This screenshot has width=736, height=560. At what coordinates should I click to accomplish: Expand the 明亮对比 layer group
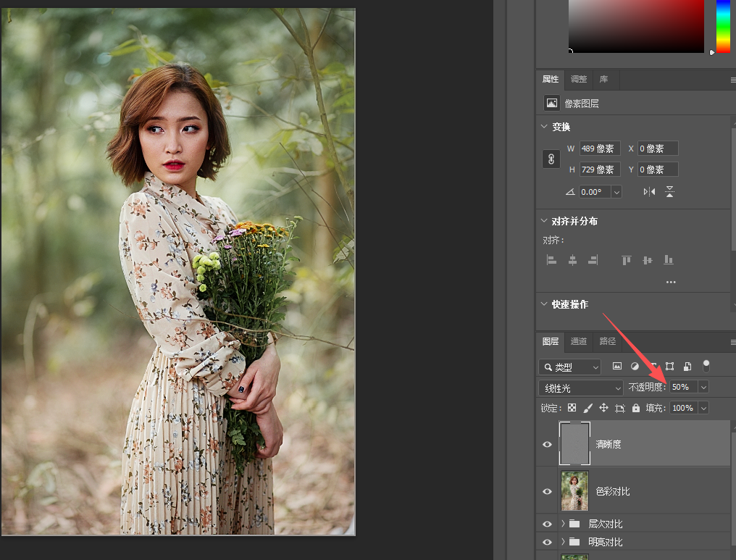click(x=563, y=542)
